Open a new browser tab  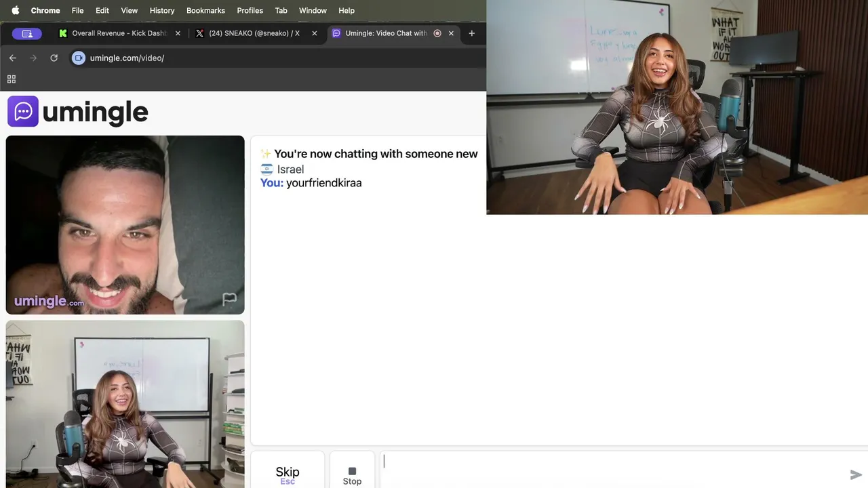[471, 33]
